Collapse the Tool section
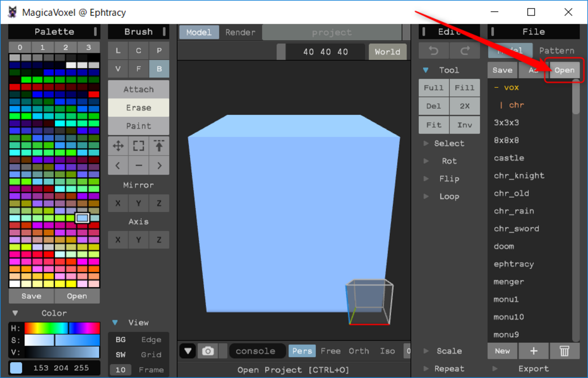 click(x=425, y=70)
